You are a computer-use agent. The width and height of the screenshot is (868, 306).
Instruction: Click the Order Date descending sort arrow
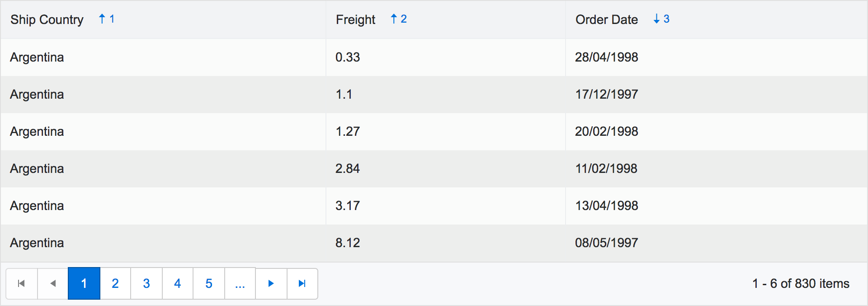coord(656,19)
